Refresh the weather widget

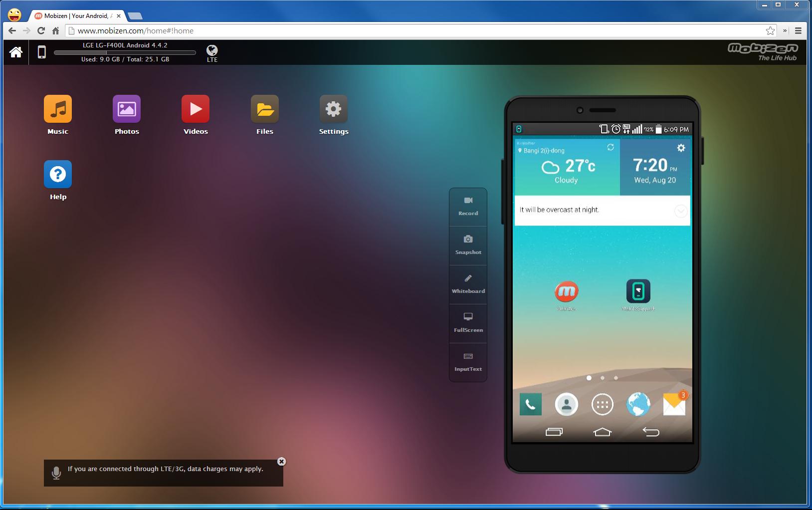[609, 148]
